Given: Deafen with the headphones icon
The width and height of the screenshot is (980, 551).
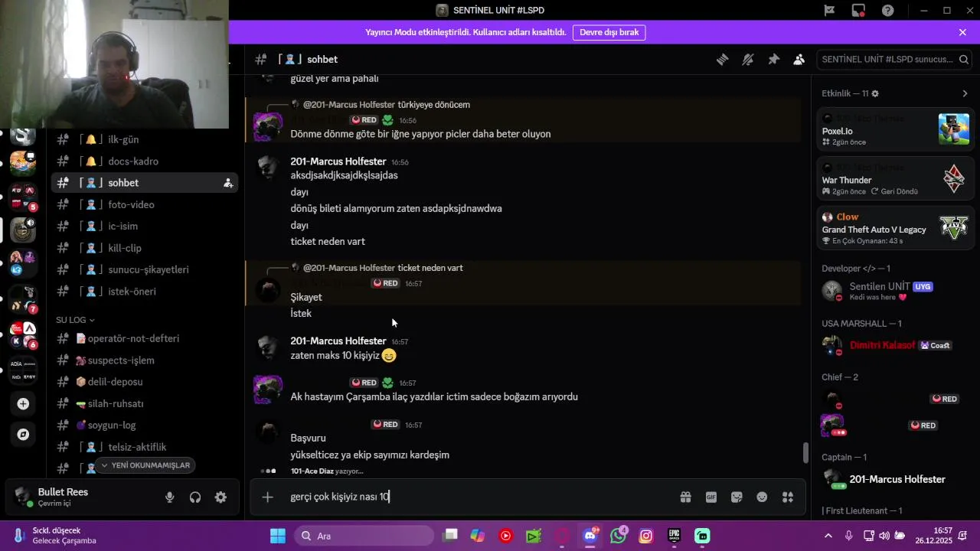Looking at the screenshot, I should [x=195, y=497].
